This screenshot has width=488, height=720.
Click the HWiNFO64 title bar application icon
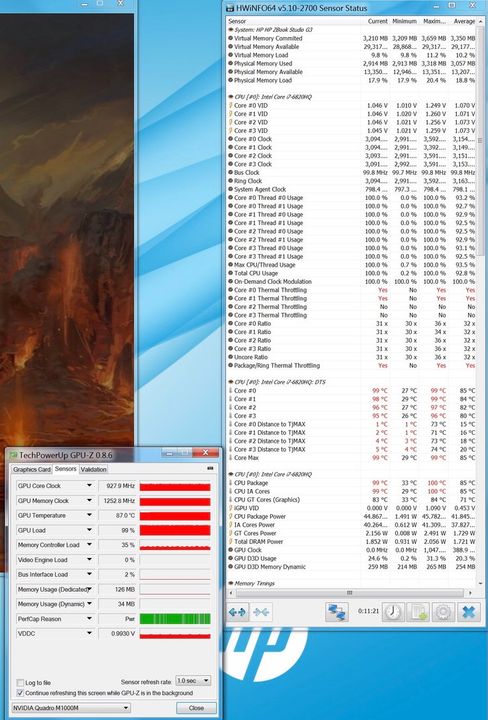click(230, 8)
